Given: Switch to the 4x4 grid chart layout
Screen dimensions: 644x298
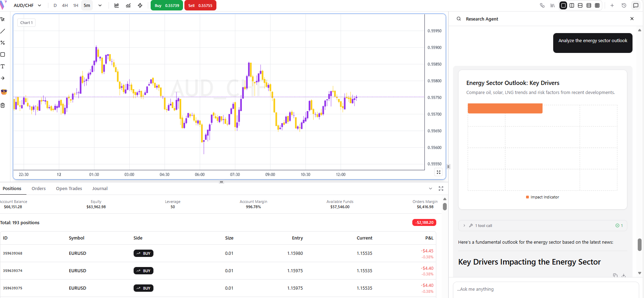Looking at the screenshot, I should click(597, 6).
